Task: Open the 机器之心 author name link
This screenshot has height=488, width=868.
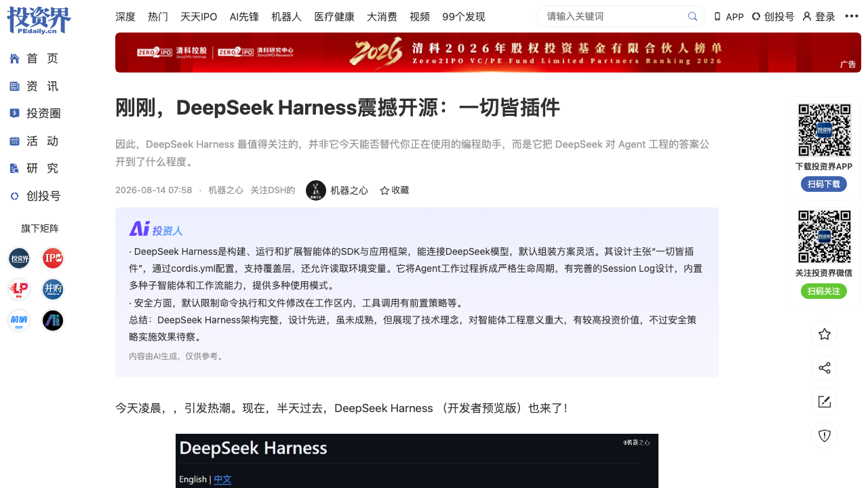Action: click(x=349, y=190)
